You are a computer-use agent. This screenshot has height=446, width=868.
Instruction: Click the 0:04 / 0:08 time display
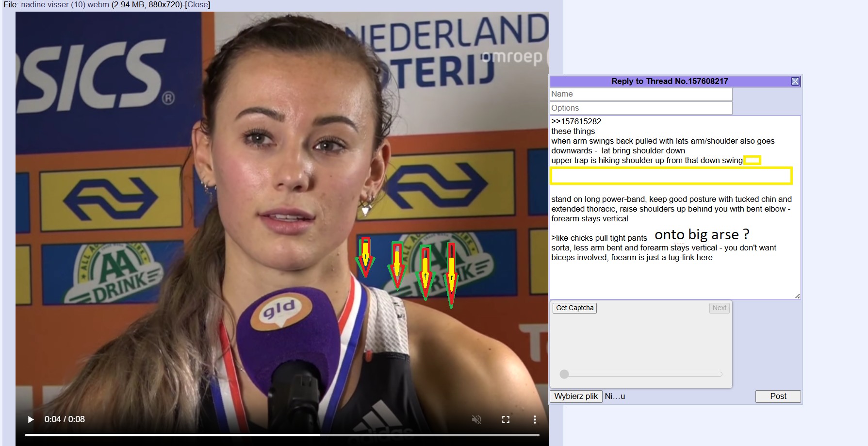65,419
